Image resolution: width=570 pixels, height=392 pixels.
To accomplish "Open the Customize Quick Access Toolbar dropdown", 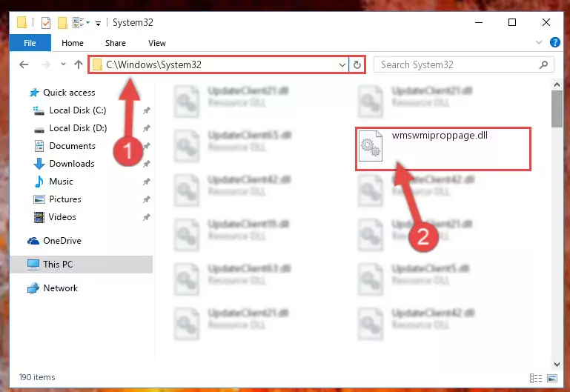I will [98, 24].
